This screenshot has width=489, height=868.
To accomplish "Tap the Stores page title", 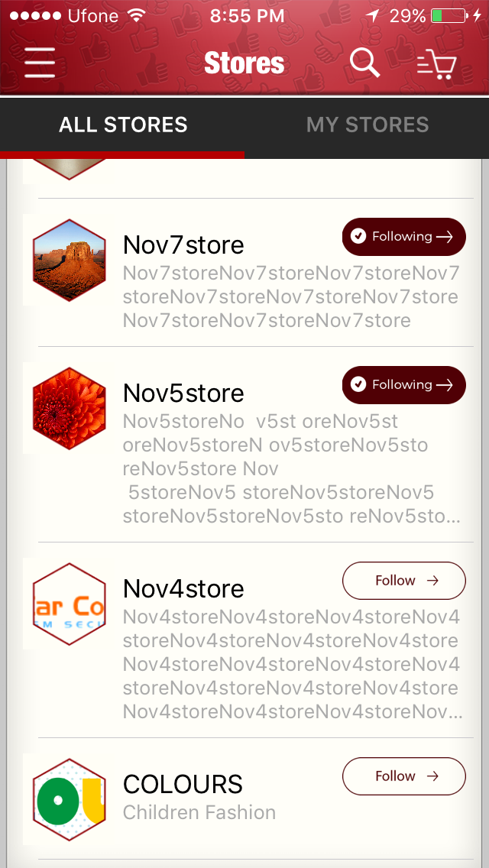I will 244,63.
